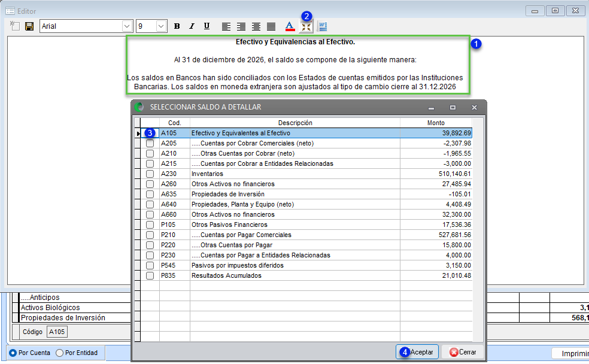Click the P230 Cuentas por Pagar a Entidades Relacionadas description
Screen dimensions: 589x364
[295, 255]
